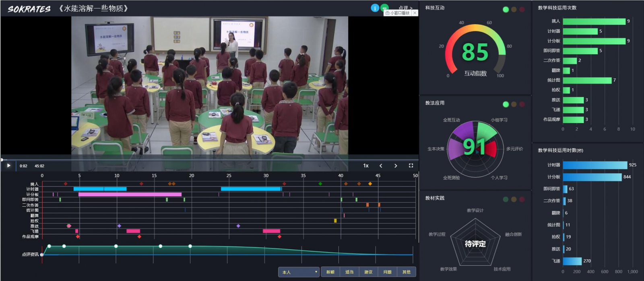The image size is (644, 281).
Task: Open the 本人 reviewer dropdown
Action: (299, 272)
